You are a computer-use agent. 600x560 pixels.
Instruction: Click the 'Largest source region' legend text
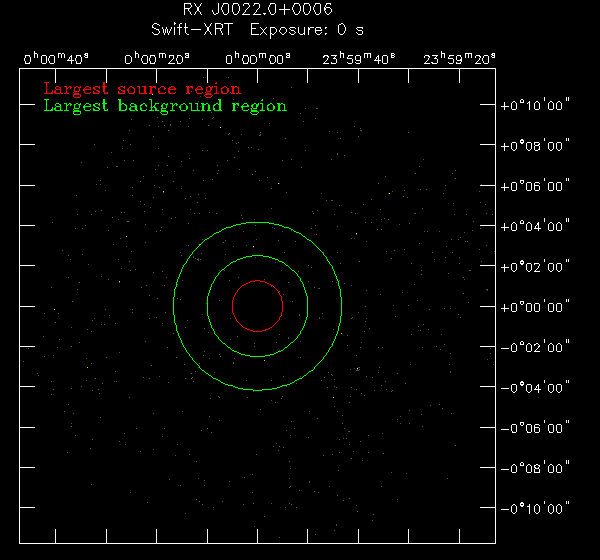(x=142, y=89)
